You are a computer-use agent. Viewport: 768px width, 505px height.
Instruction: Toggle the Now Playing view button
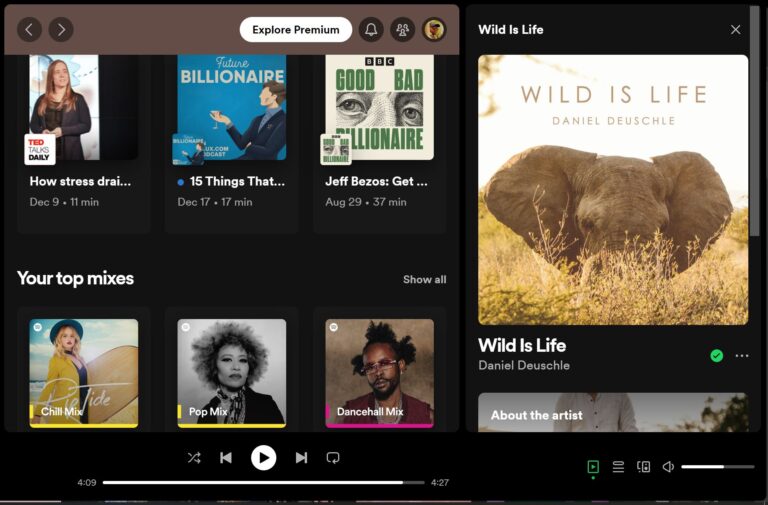pos(593,467)
